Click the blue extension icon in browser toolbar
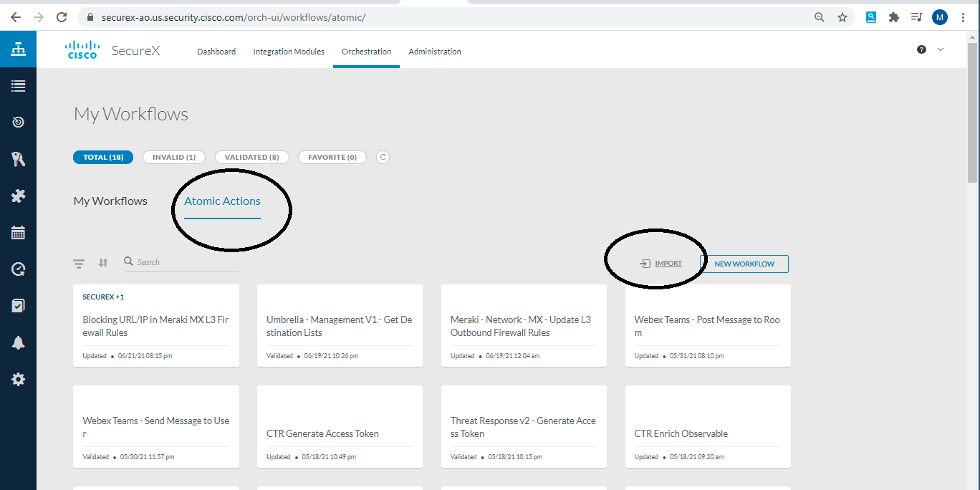The height and width of the screenshot is (490, 980). click(871, 17)
